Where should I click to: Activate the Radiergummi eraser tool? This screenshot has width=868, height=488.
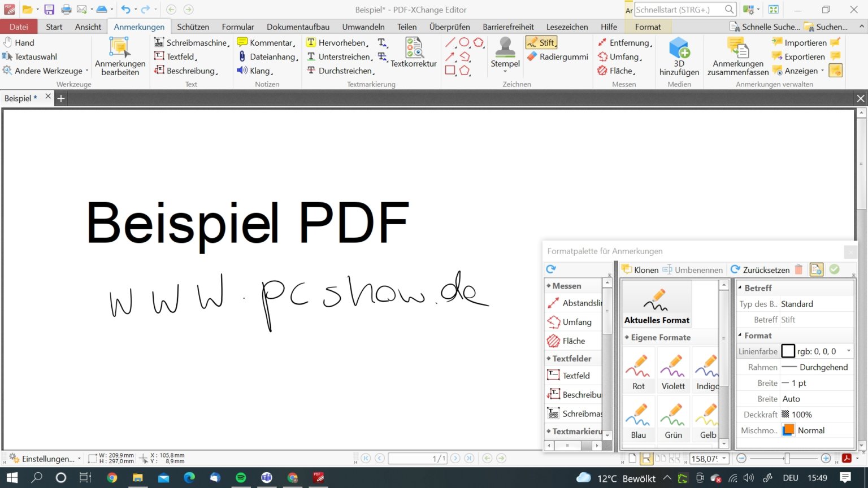click(x=558, y=56)
